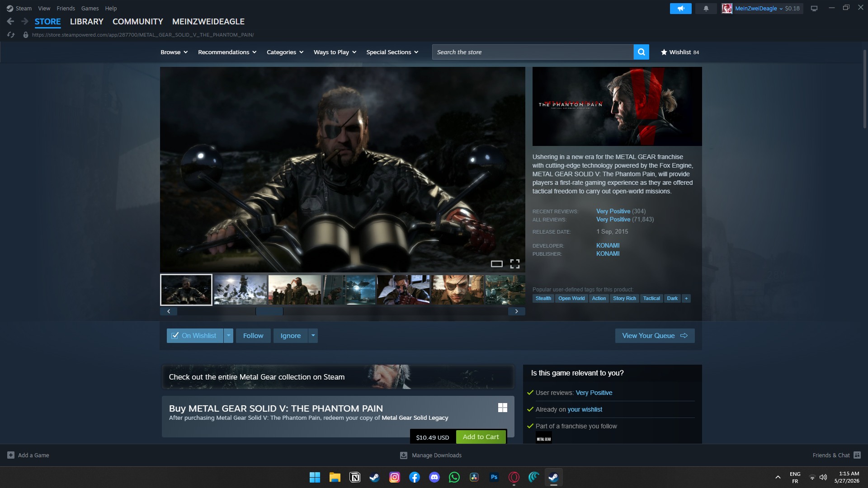Open the 'your wishlist' link
The image size is (868, 488).
(585, 409)
